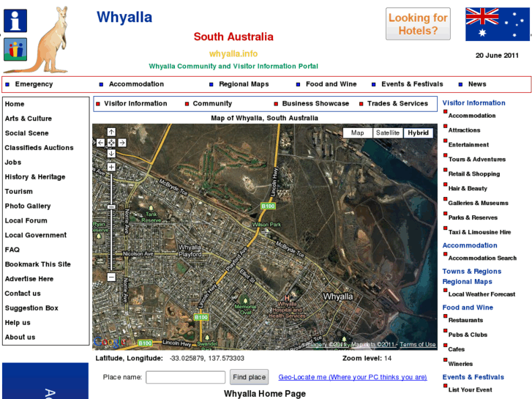Open the Photo Gallery link
The height and width of the screenshot is (399, 532).
[x=28, y=206]
